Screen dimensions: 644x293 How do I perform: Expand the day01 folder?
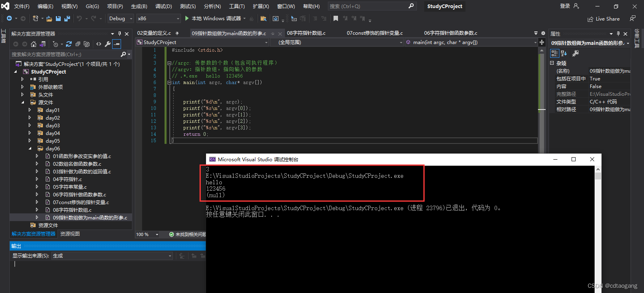pos(30,110)
